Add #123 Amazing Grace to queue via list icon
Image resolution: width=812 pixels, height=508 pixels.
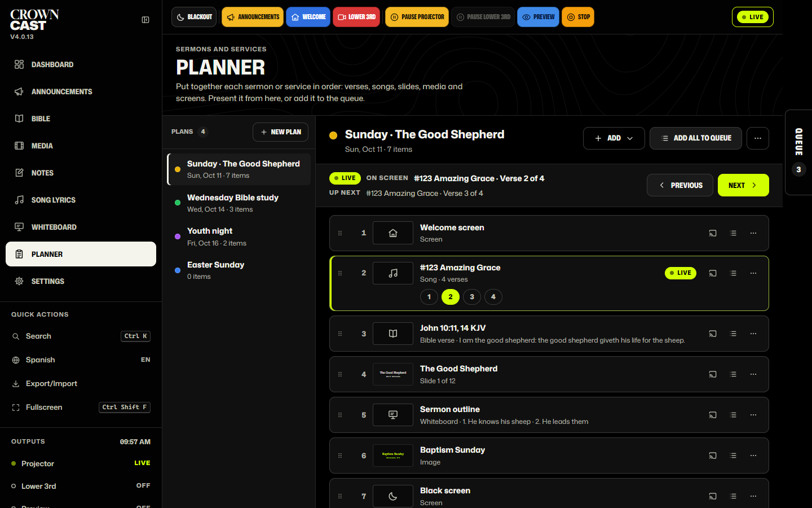(733, 273)
